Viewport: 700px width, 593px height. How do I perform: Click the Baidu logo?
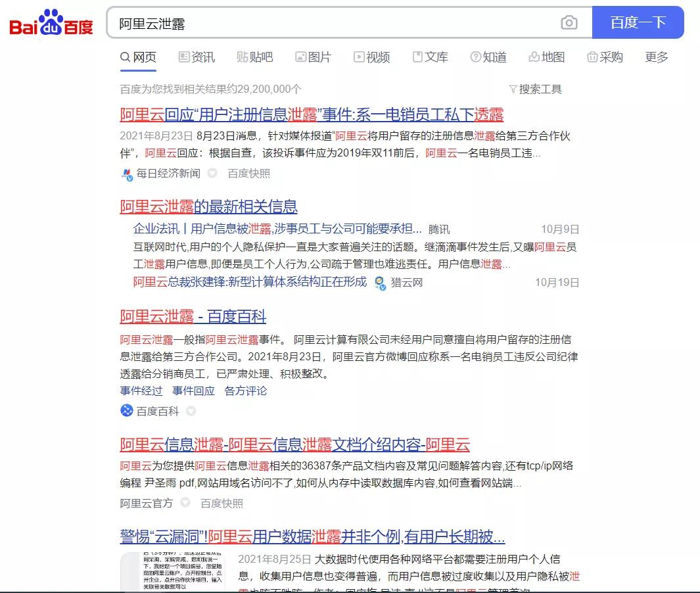[x=51, y=22]
